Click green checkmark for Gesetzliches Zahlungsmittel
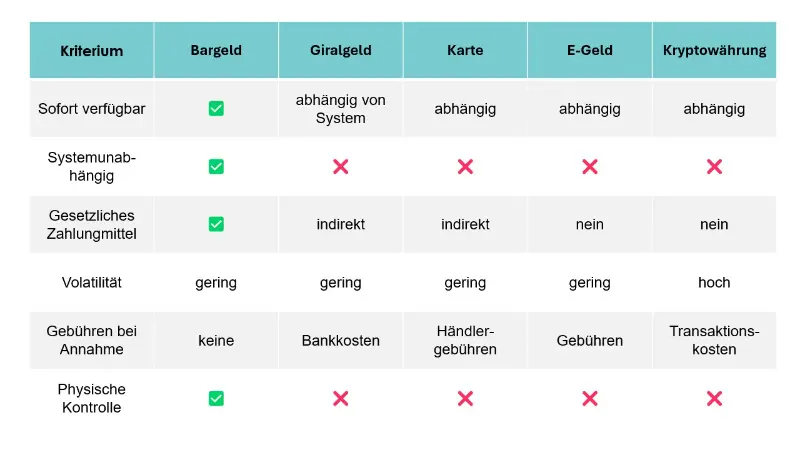The image size is (800, 450). (x=216, y=224)
